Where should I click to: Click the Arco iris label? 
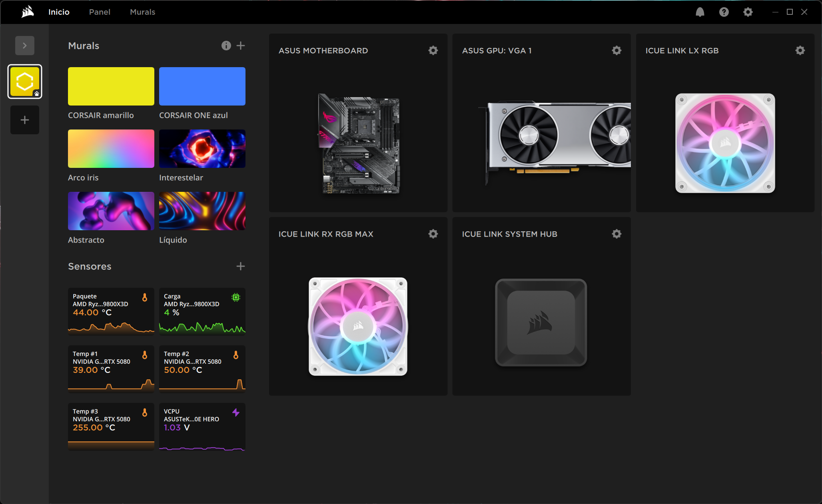click(83, 177)
